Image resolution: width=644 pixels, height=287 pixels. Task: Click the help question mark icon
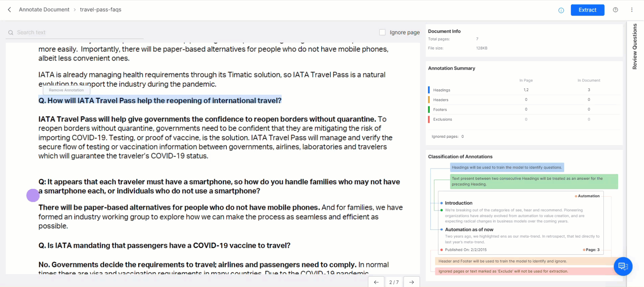615,10
